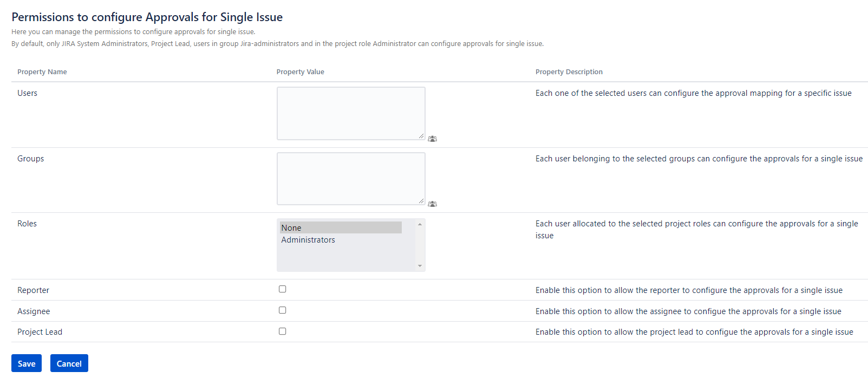Click the Permissions page heading
868x391 pixels.
click(147, 17)
